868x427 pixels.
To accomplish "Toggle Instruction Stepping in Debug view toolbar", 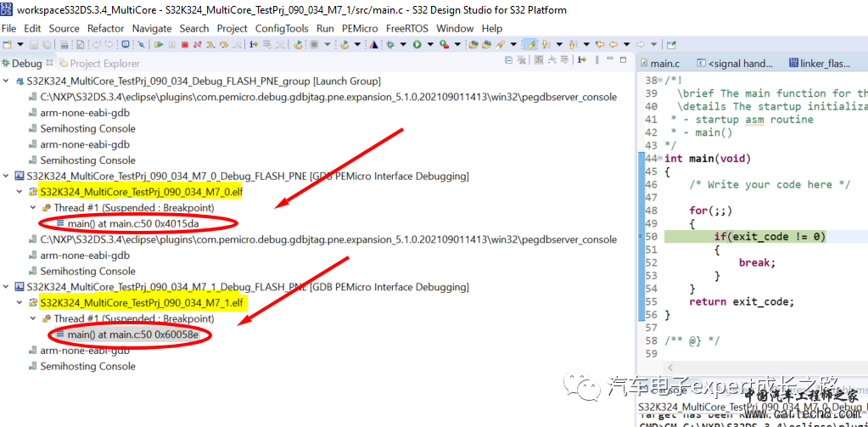I will point(582,60).
